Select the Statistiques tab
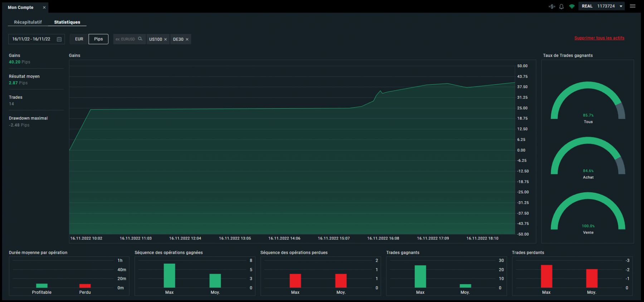Viewport: 644px width, 302px height. coord(67,22)
